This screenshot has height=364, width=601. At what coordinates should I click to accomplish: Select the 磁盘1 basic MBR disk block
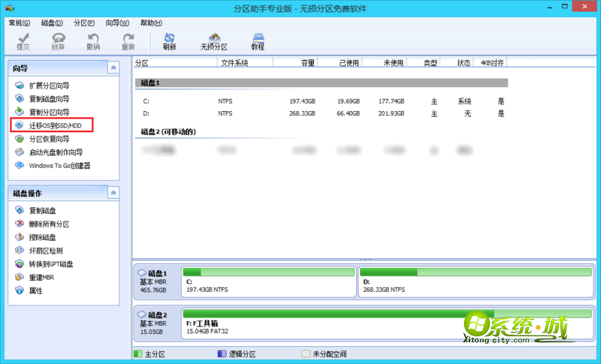(x=157, y=281)
